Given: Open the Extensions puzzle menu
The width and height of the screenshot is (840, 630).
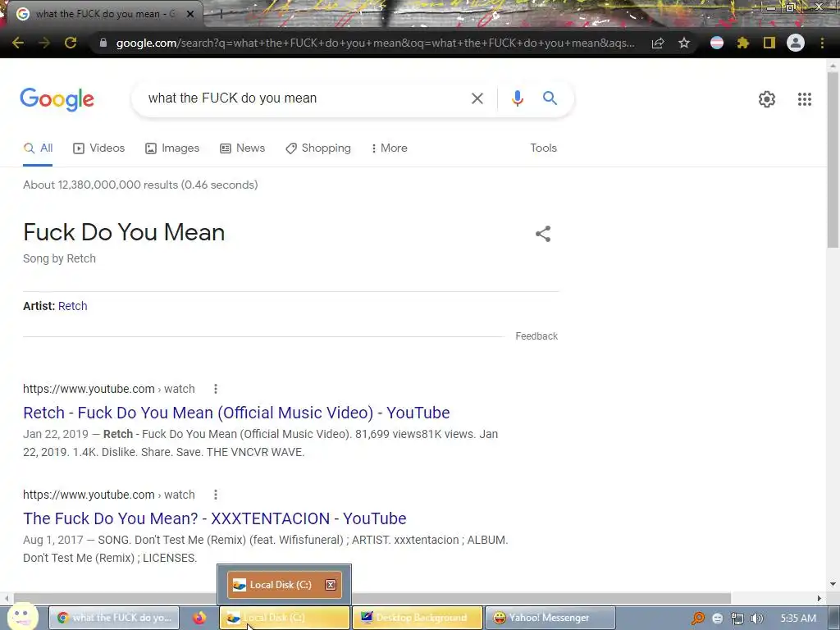Looking at the screenshot, I should (x=743, y=43).
